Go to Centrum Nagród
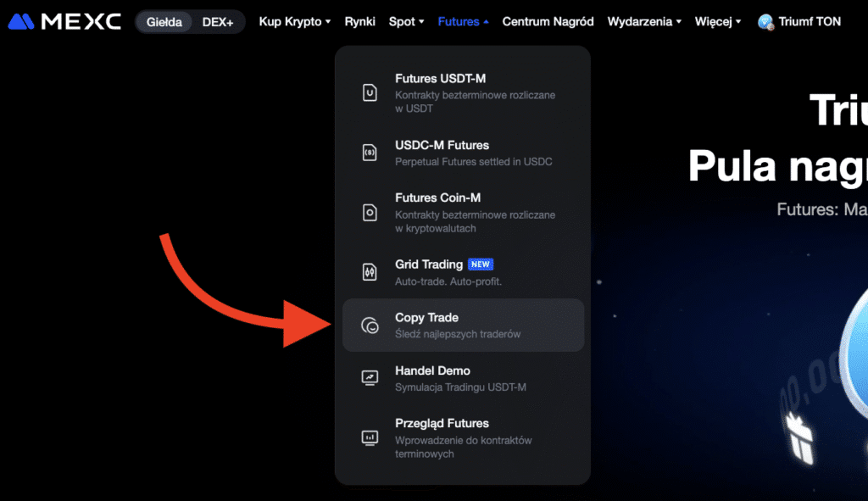Viewport: 868px width, 501px height. click(x=548, y=22)
